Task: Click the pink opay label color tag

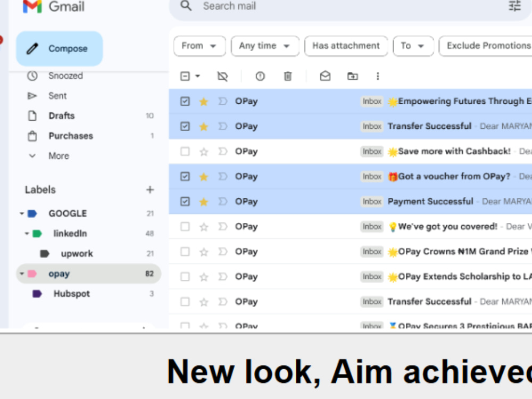Action: point(32,273)
